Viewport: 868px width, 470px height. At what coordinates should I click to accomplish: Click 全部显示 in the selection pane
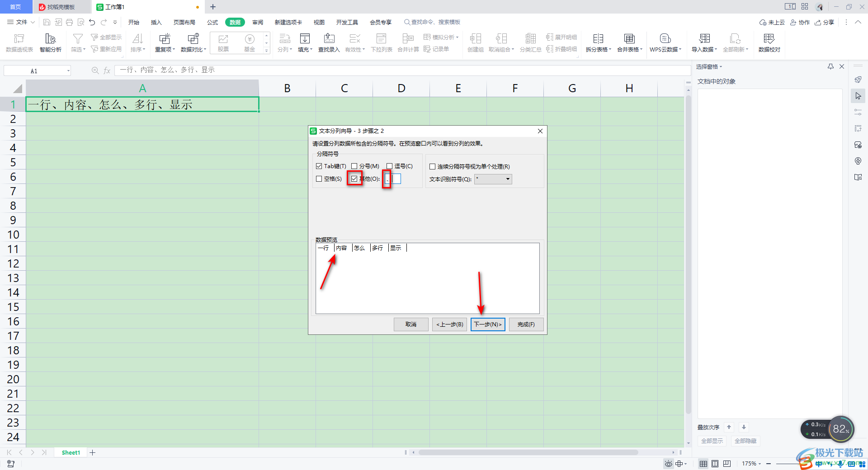(x=712, y=441)
